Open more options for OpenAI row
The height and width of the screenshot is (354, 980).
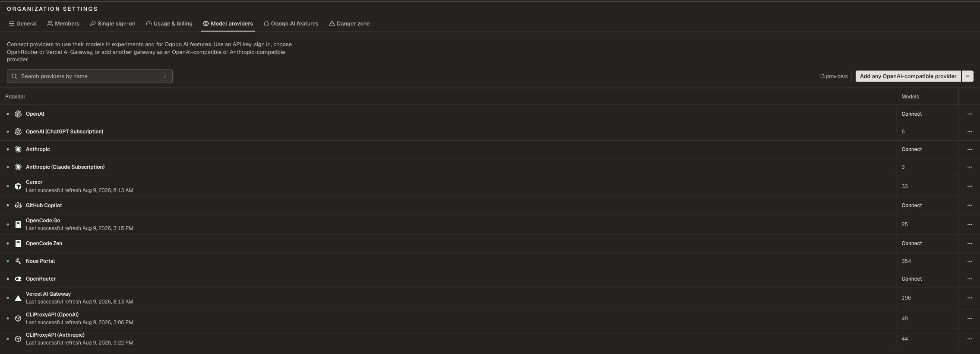point(970,114)
